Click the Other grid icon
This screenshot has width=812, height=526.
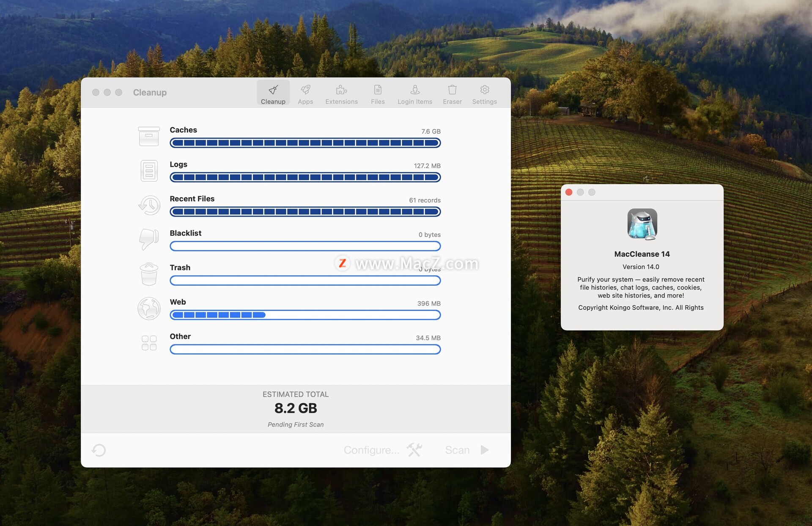tap(149, 343)
